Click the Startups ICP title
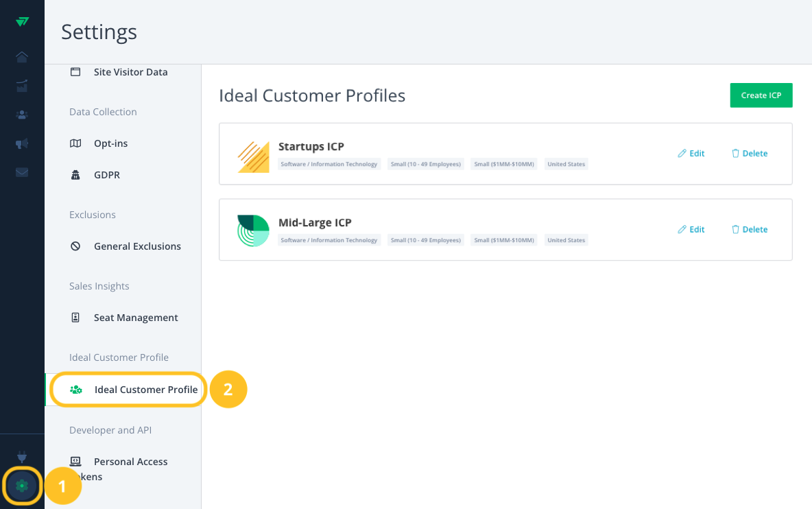The image size is (812, 509). pyautogui.click(x=311, y=147)
